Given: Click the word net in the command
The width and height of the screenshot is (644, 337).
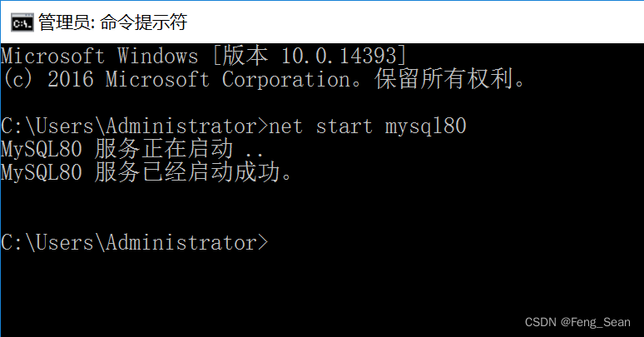Looking at the screenshot, I should 286,126.
